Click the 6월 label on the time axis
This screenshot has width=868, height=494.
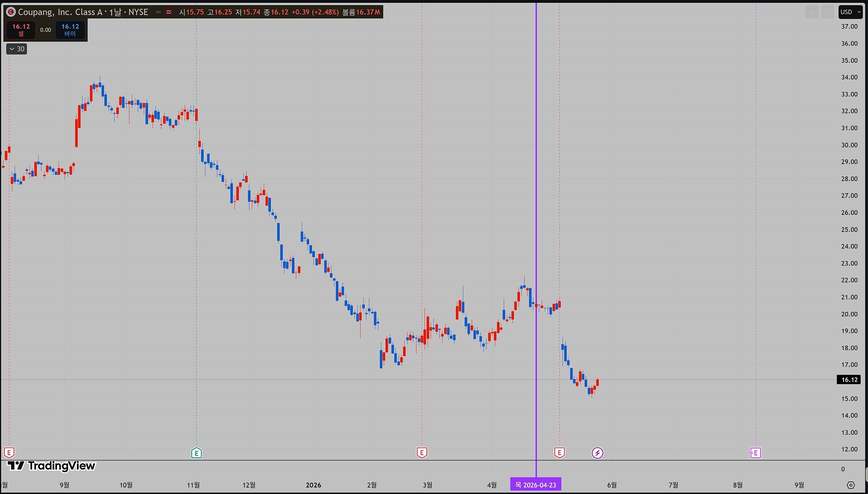click(x=612, y=485)
